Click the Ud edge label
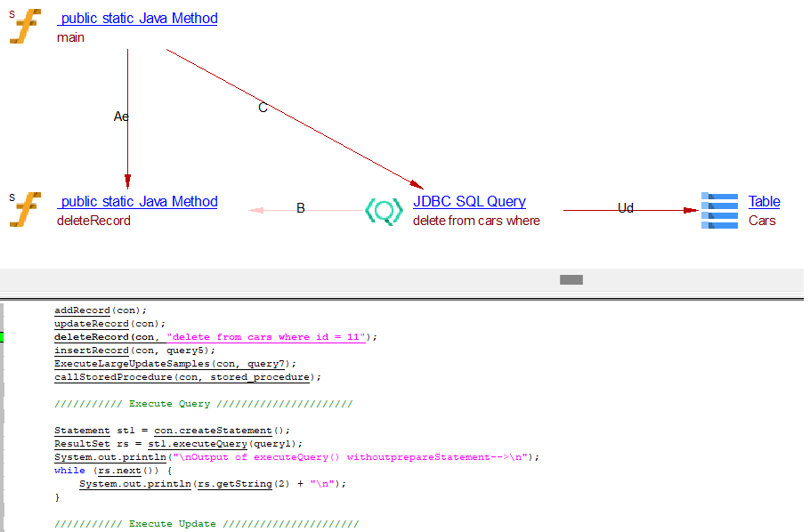 click(x=626, y=208)
